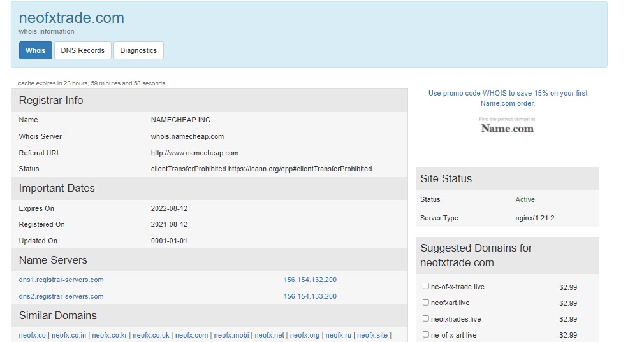
Task: Click the Name Servers section header
Action: (210, 260)
